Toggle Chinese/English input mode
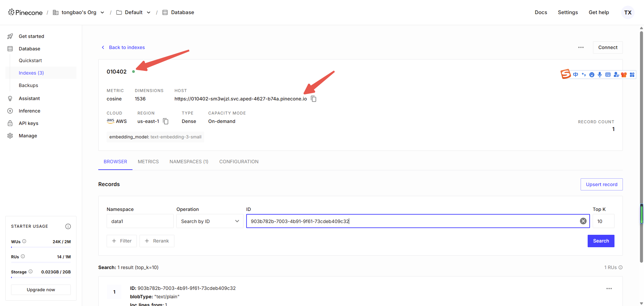The width and height of the screenshot is (644, 306). (576, 75)
